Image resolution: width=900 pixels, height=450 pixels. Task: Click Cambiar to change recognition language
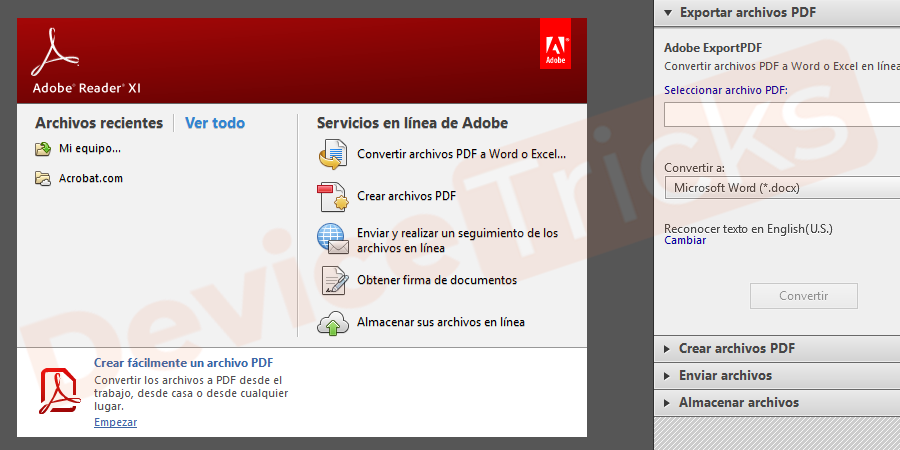tap(685, 240)
